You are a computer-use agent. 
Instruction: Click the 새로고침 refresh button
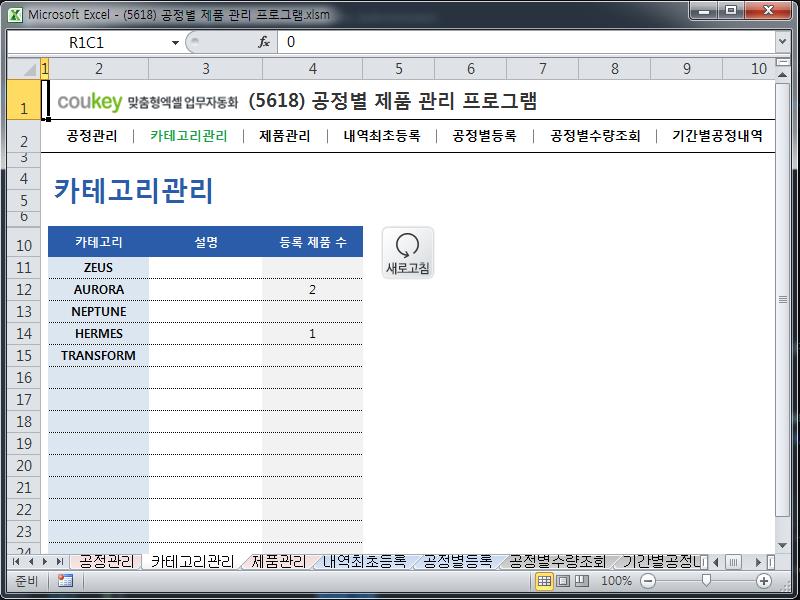408,253
